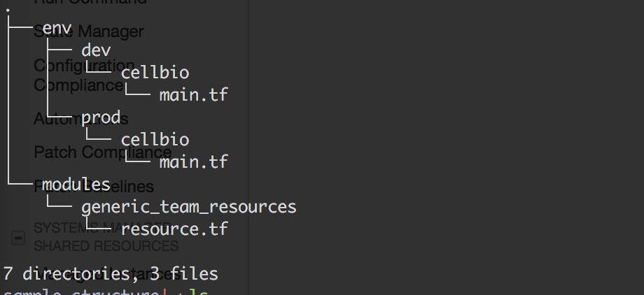Select the prod directory name
This screenshot has height=295, width=644.
[101, 117]
